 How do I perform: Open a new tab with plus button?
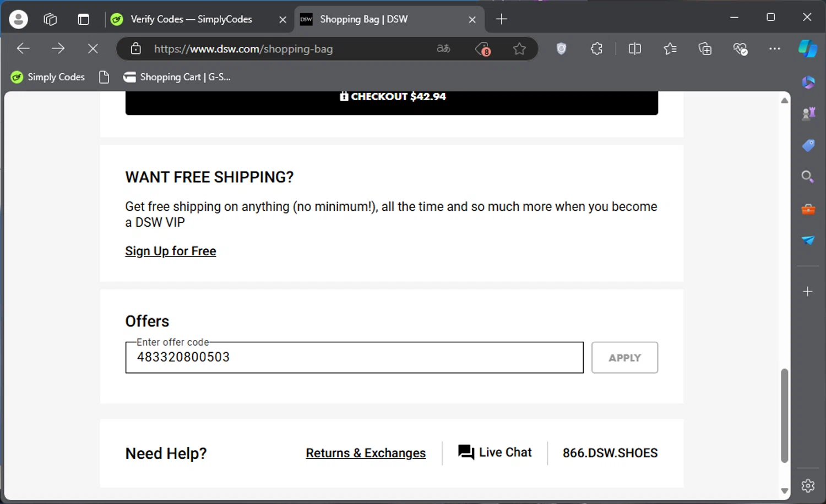click(x=501, y=19)
